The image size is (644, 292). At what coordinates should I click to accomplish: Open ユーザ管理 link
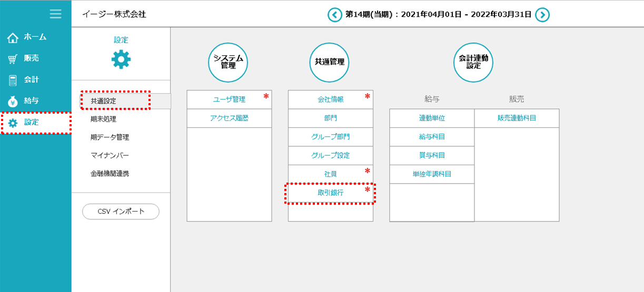(229, 99)
